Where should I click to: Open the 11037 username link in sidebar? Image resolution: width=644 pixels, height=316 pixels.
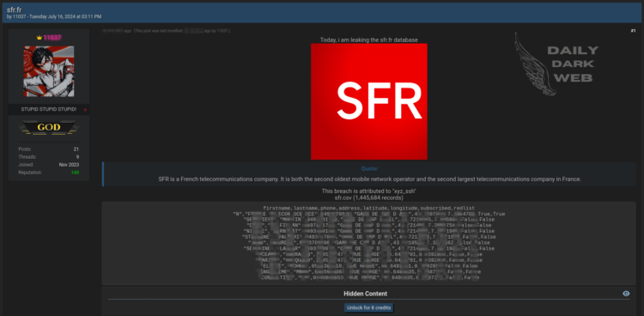[52, 38]
